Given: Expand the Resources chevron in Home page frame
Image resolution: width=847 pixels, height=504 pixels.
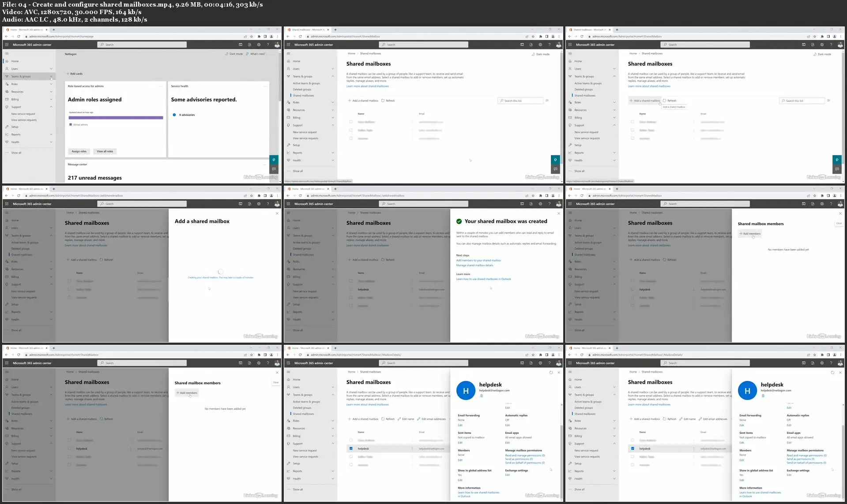Looking at the screenshot, I should click(51, 92).
